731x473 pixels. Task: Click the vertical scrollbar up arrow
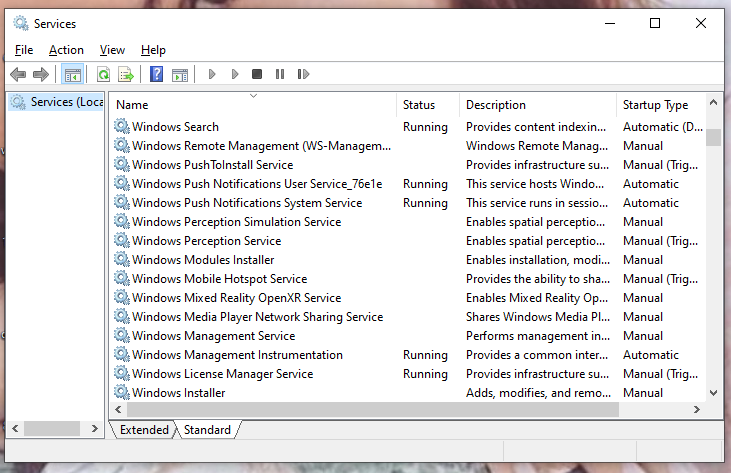click(x=713, y=102)
